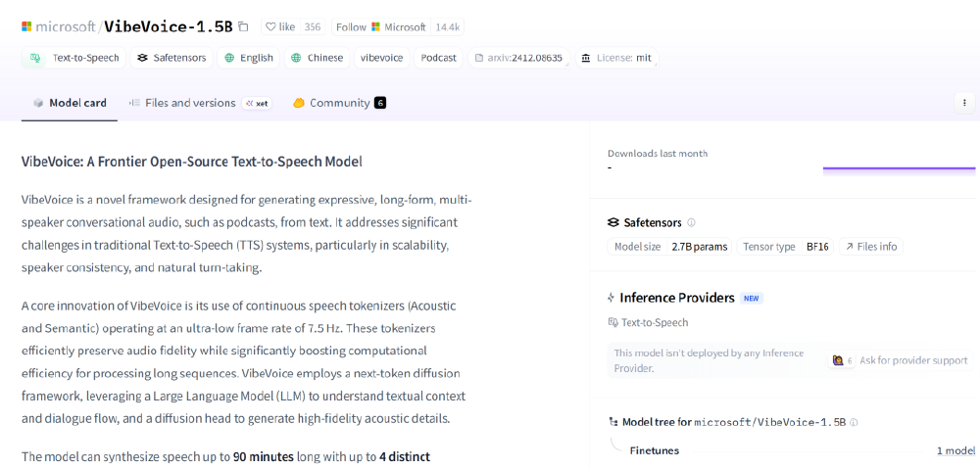Click the Text-to-Speech link under Inference Providers
Image resolution: width=980 pixels, height=469 pixels.
654,322
